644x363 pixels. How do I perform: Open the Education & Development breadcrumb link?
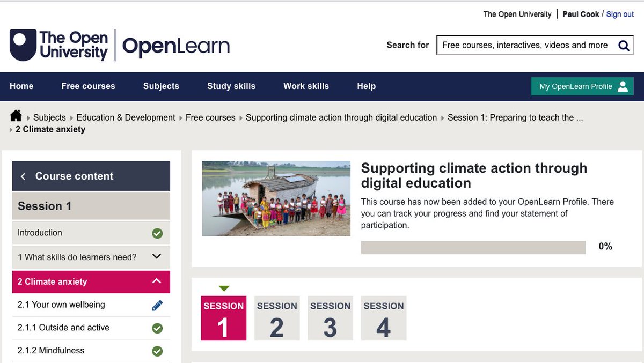pos(126,117)
